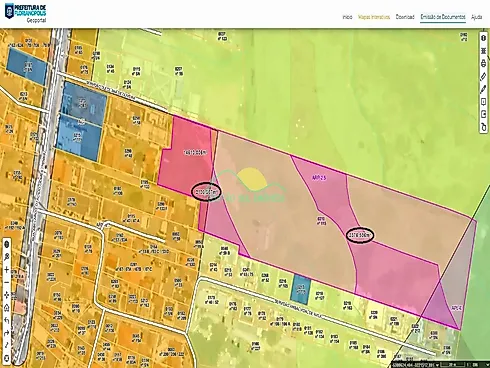Select the ruler measure tool in right toolbar
This screenshot has width=490, height=368.
click(484, 76)
